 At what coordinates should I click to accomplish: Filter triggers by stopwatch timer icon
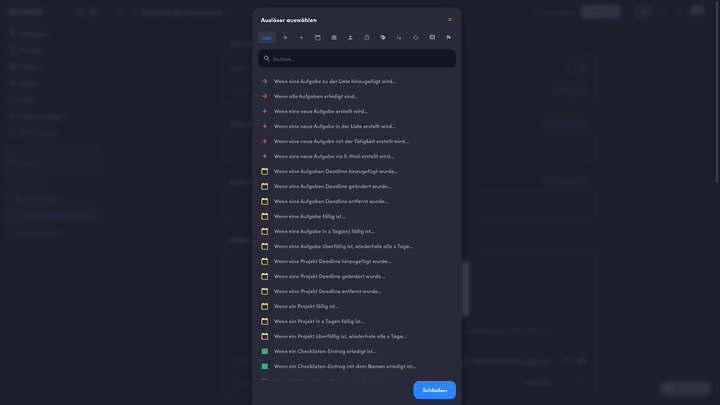(x=367, y=37)
